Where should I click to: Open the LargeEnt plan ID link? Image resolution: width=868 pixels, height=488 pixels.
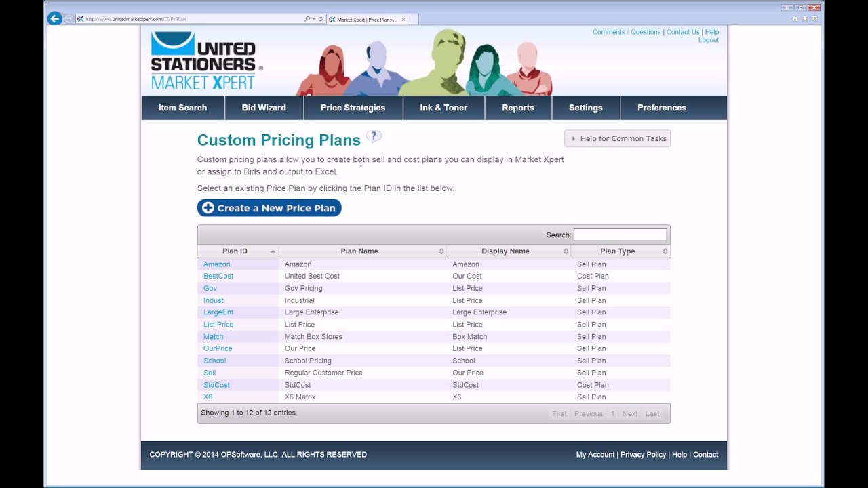pos(218,312)
